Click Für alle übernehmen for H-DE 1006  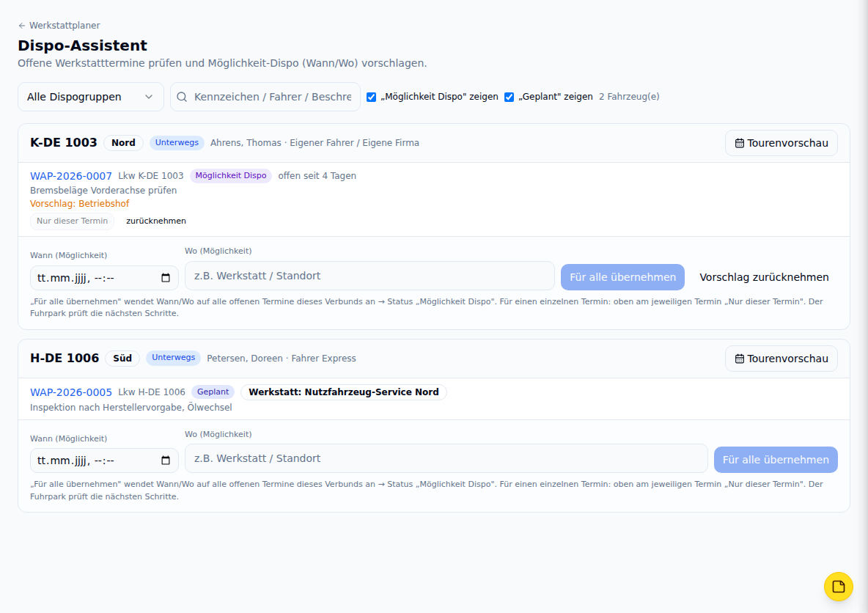[x=776, y=460]
